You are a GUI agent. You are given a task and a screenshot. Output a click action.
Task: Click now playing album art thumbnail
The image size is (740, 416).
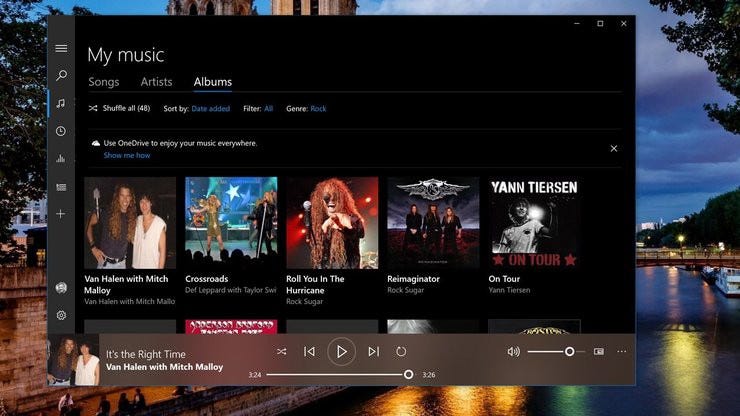tap(74, 360)
